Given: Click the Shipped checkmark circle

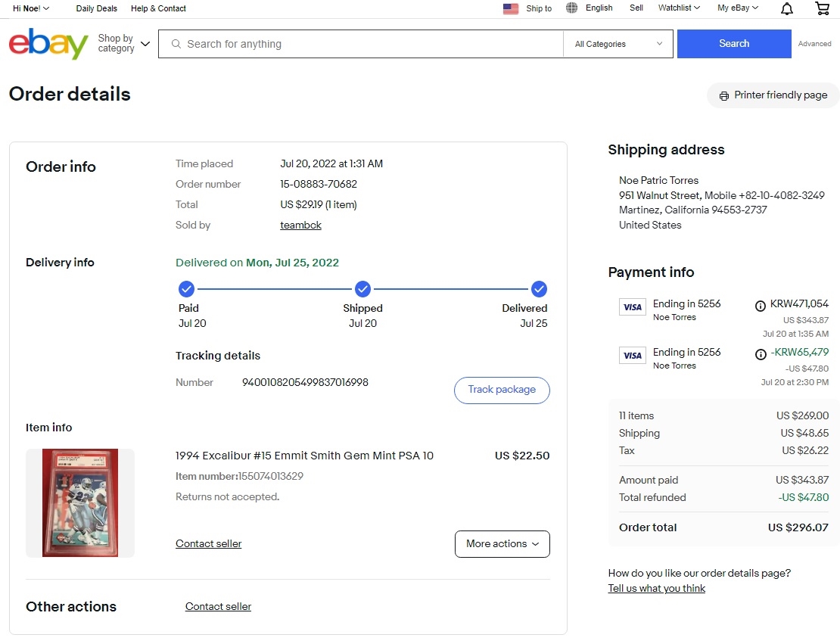Looking at the screenshot, I should (x=362, y=289).
